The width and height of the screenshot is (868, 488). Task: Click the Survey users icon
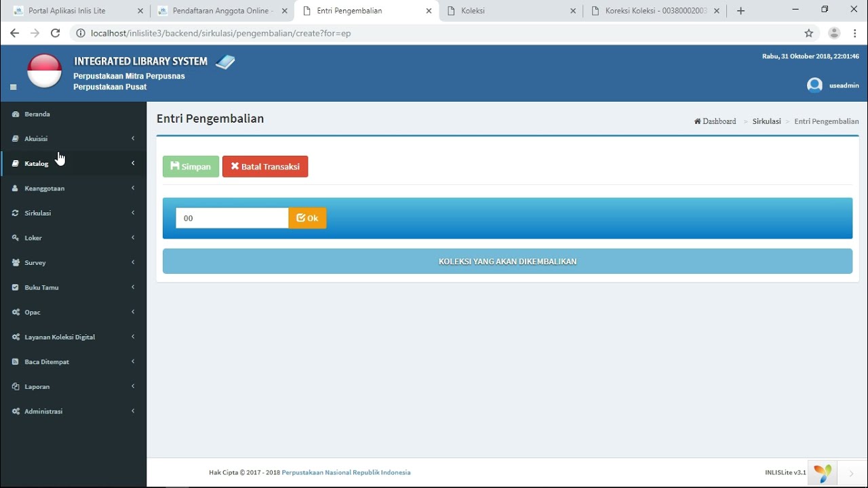click(16, 263)
